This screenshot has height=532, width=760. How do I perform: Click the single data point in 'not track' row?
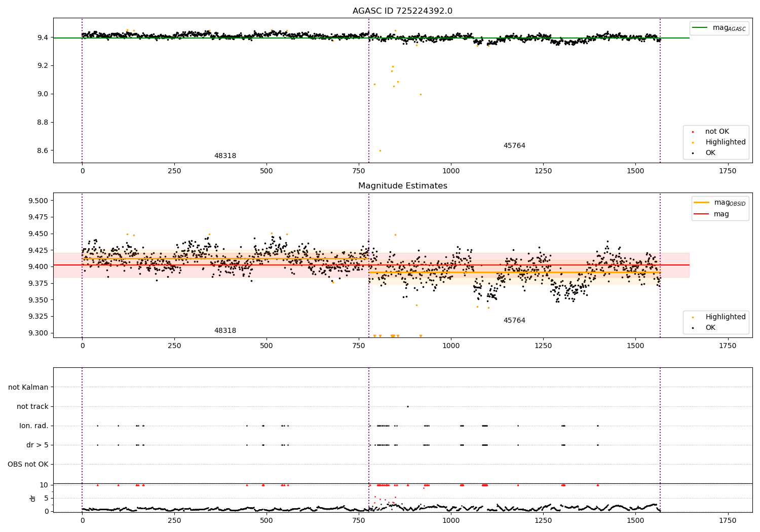407,406
